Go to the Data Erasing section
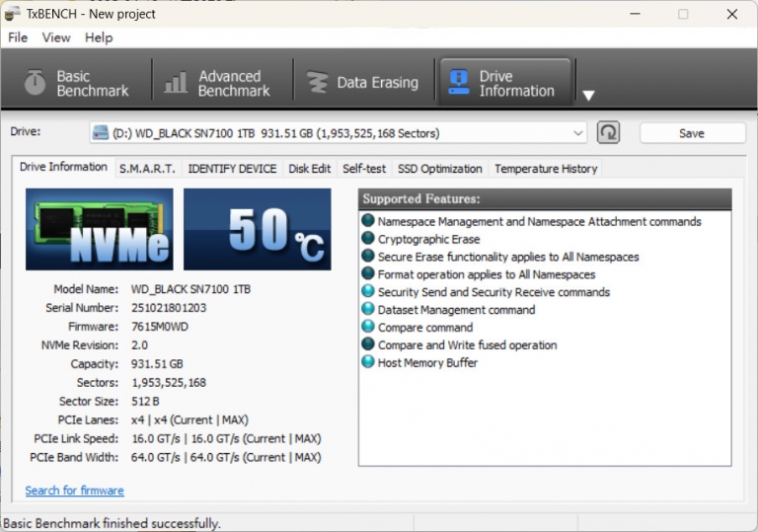Image resolution: width=758 pixels, height=532 pixels. [x=363, y=83]
